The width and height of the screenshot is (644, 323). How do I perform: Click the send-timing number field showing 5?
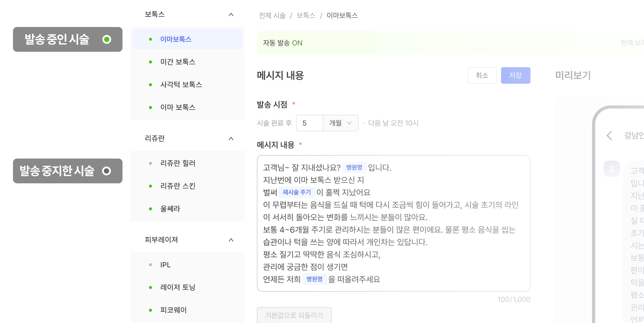(310, 123)
